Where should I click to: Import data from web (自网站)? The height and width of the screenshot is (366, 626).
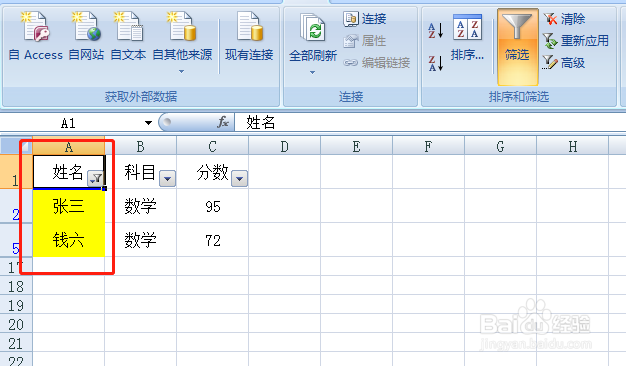coord(86,37)
